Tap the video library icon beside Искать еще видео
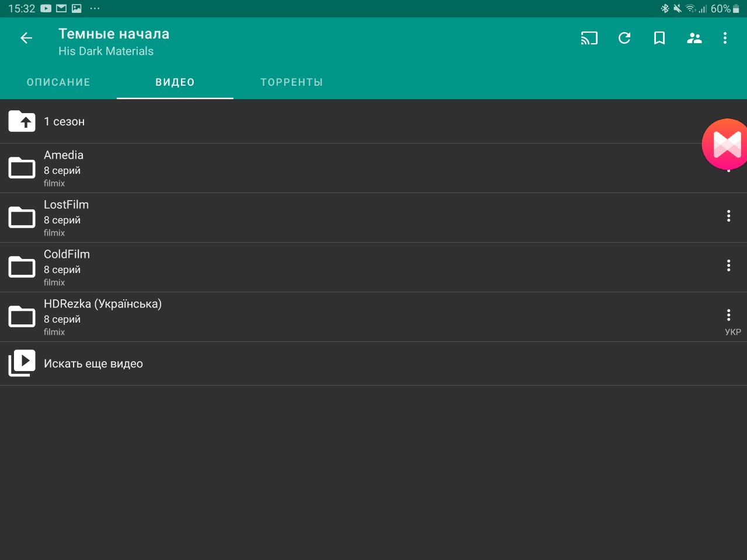Screen dimensions: 747x560 pyautogui.click(x=22, y=363)
